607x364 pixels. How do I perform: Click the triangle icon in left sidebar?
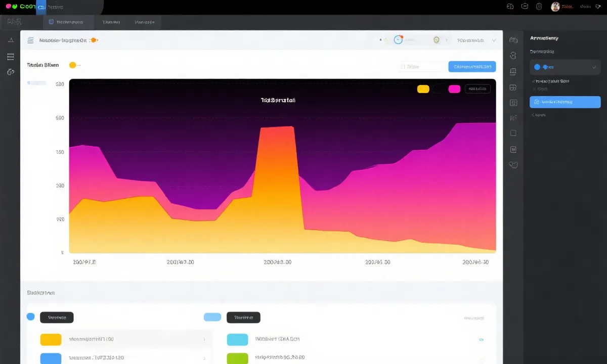tap(11, 40)
